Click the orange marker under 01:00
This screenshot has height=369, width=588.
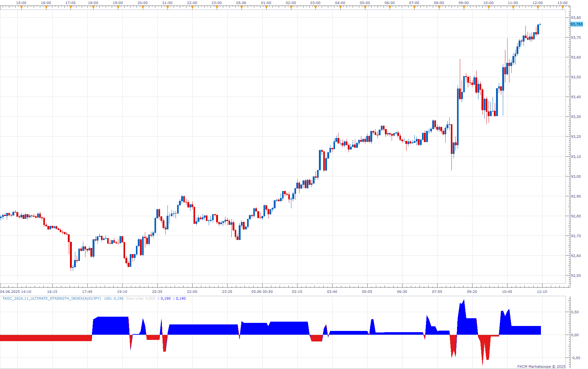pyautogui.click(x=266, y=8)
